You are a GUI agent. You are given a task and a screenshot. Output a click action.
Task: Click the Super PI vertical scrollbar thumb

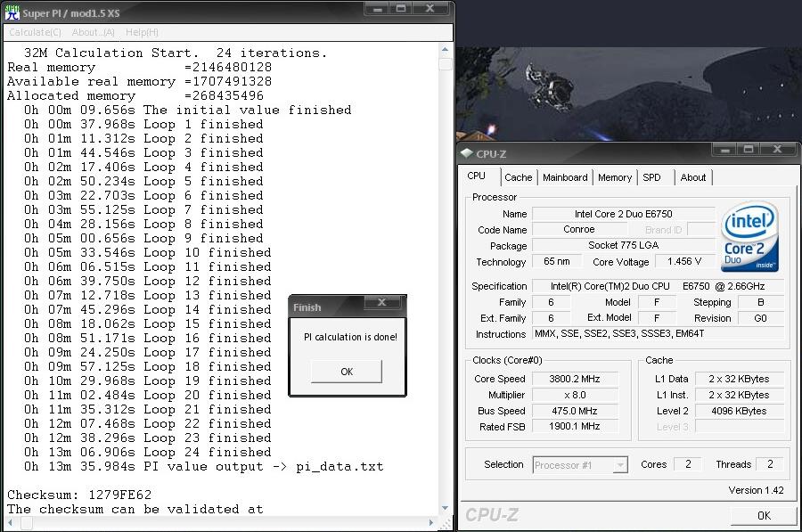click(x=446, y=63)
